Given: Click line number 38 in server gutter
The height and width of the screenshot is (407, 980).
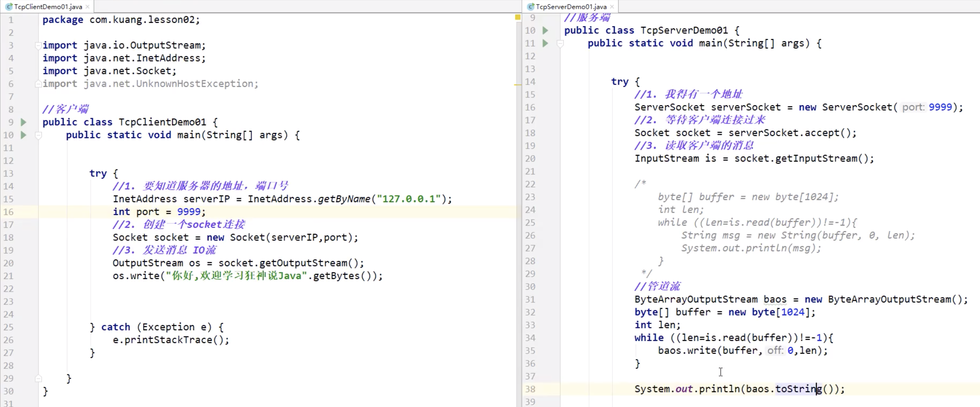Looking at the screenshot, I should pos(530,389).
